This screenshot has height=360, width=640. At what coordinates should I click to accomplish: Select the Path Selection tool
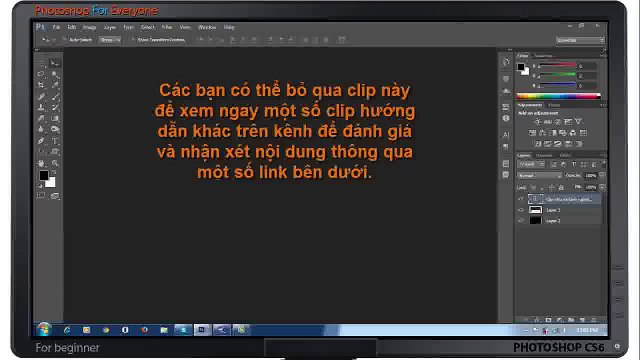(41, 152)
